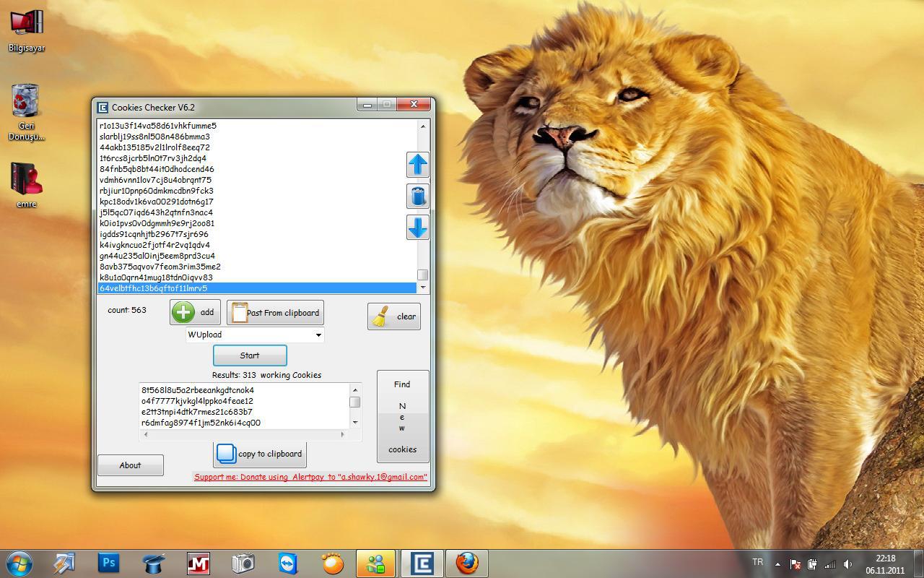Select cookie k4ivgkncuo2fjotf4r2vq1qdv4

click(257, 245)
